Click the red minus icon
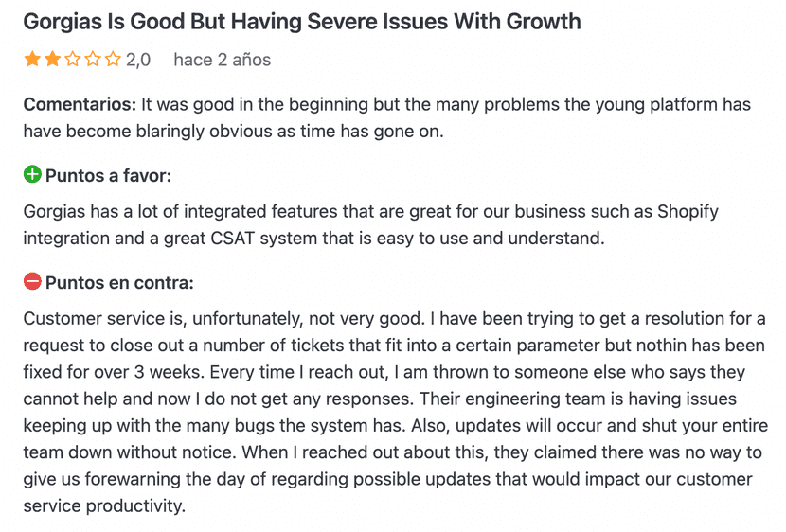The width and height of the screenshot is (786, 532). 32,281
